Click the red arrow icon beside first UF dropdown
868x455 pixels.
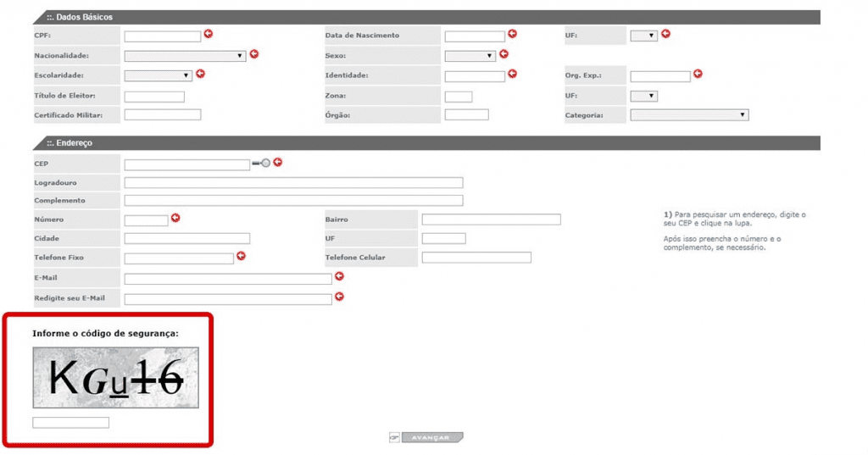[666, 34]
